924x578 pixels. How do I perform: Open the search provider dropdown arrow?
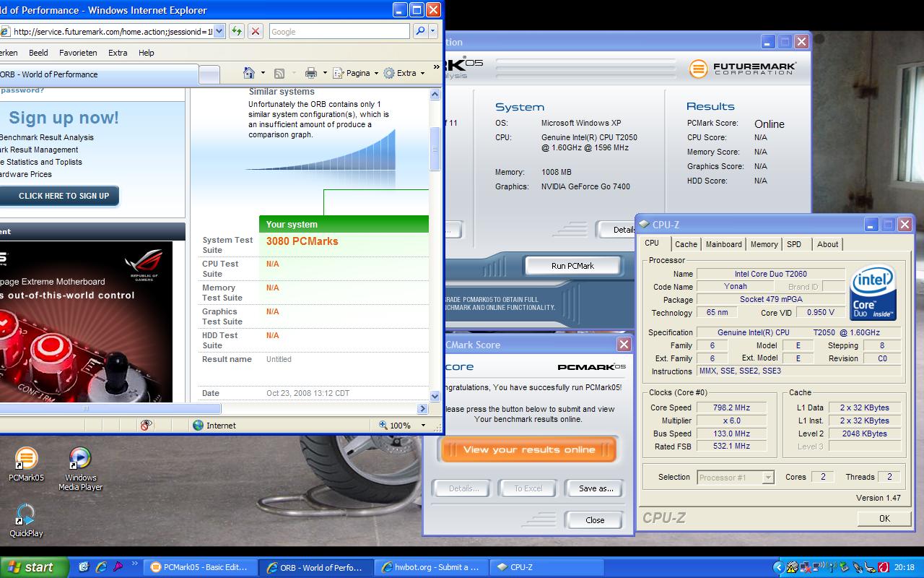pos(433,31)
